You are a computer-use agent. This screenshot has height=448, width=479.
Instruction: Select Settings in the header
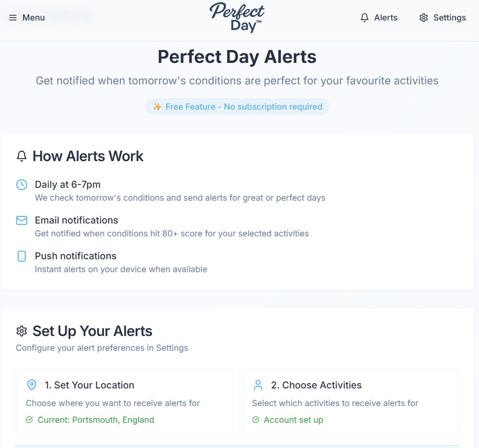click(x=442, y=18)
